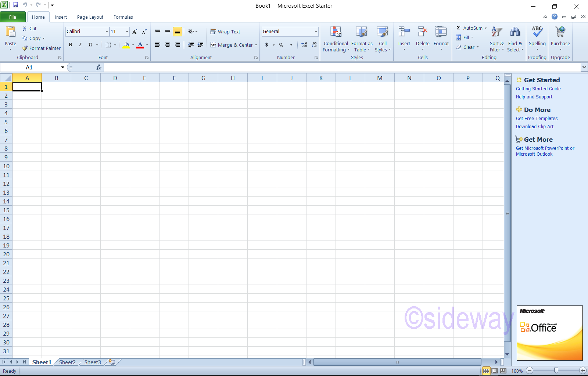Toggle Bottom Align (highlighted)

(x=178, y=32)
